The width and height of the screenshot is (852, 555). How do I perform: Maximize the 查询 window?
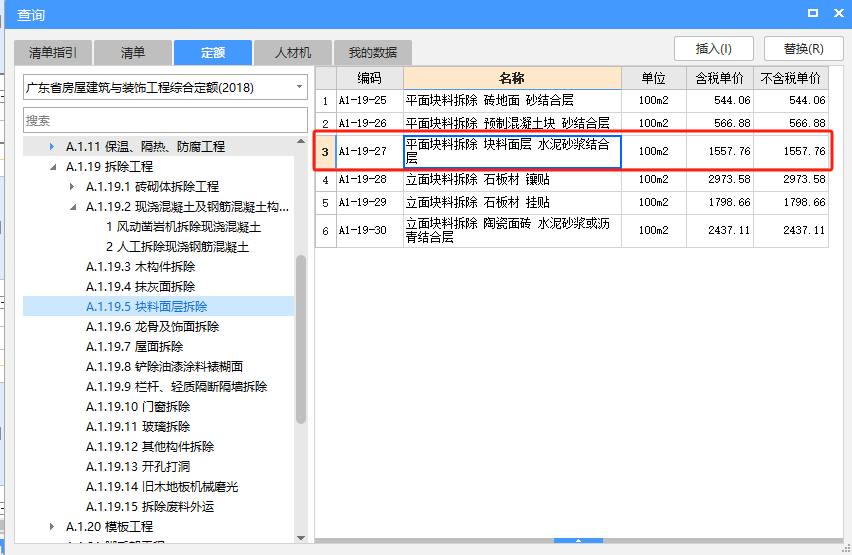pyautogui.click(x=813, y=13)
